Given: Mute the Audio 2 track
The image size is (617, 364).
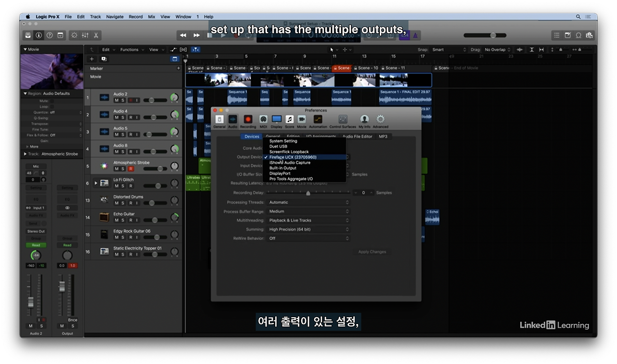Looking at the screenshot, I should [116, 100].
